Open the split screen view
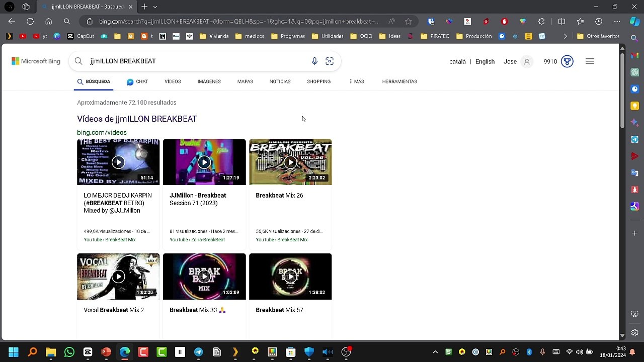This screenshot has width=644, height=362. [561, 22]
